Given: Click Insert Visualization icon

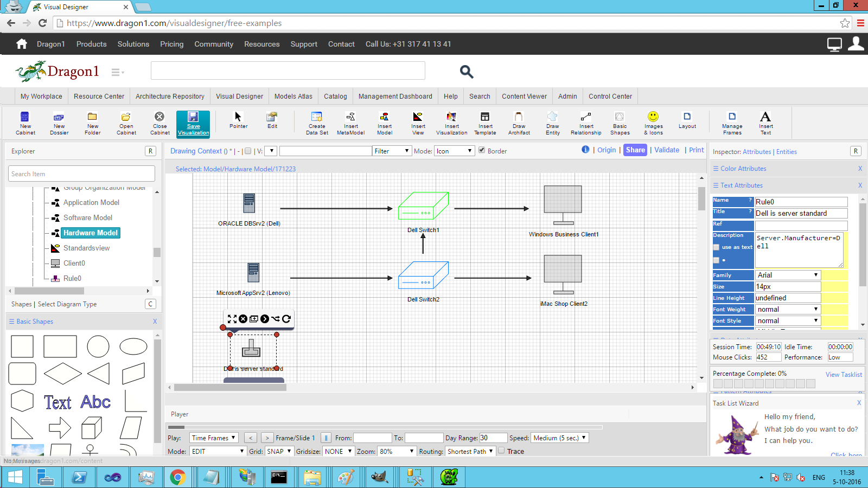Looking at the screenshot, I should coord(451,123).
